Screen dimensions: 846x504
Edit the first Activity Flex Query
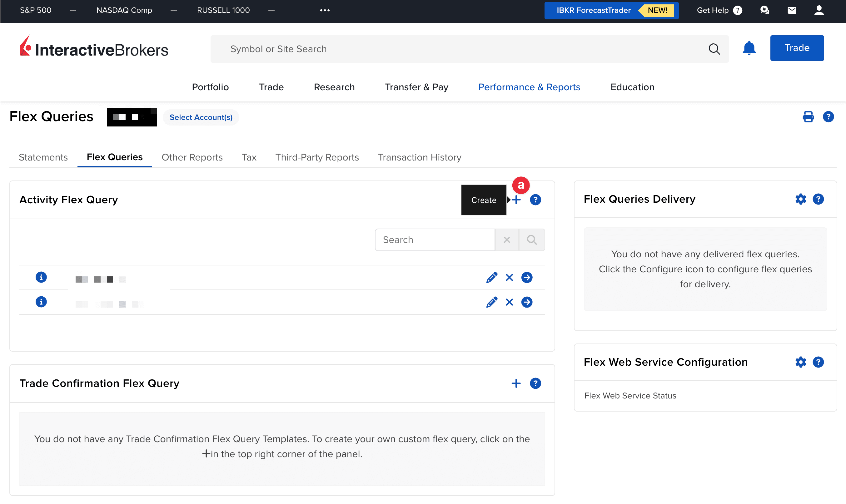(x=492, y=277)
